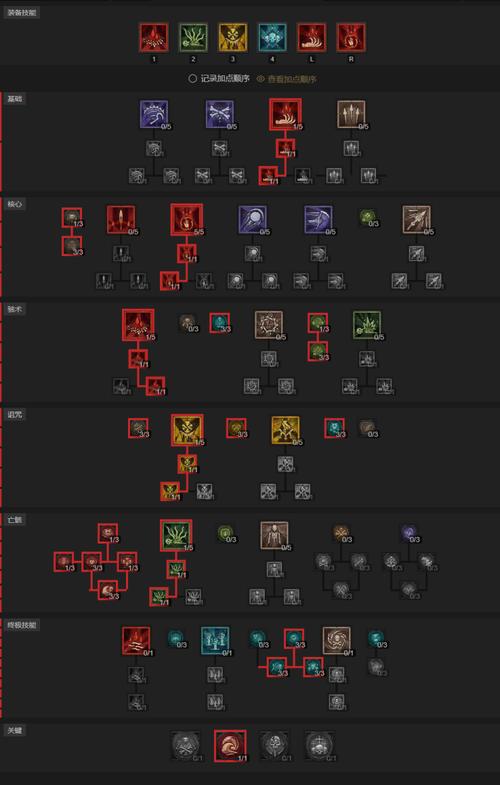
Task: Select the skill bound to slot L
Action: [x=312, y=38]
